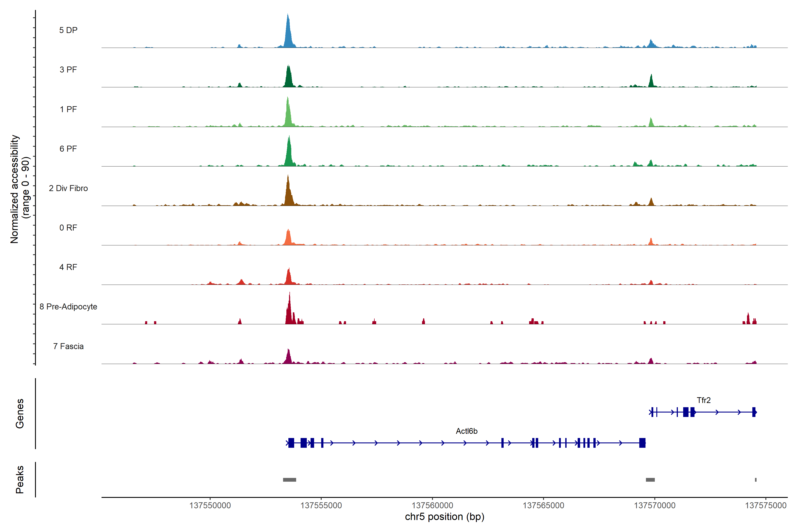Click the tallest blue peak in 5 DP track

[x=288, y=34]
